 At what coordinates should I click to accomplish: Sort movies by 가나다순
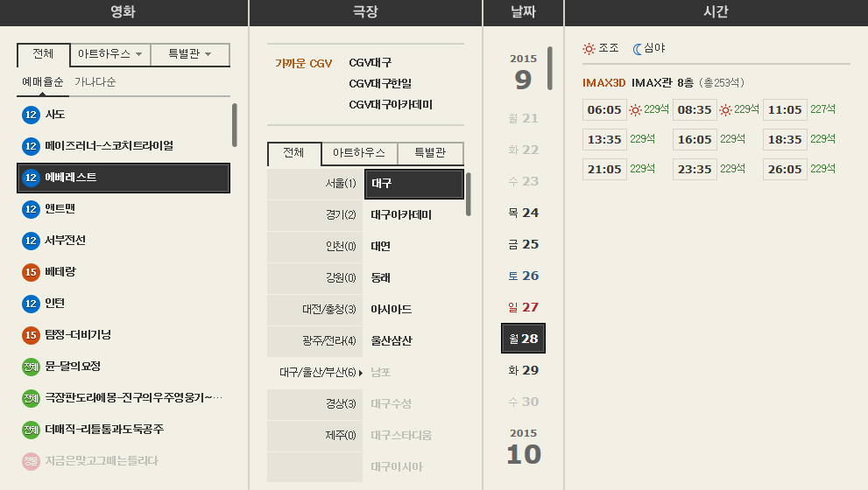[95, 82]
